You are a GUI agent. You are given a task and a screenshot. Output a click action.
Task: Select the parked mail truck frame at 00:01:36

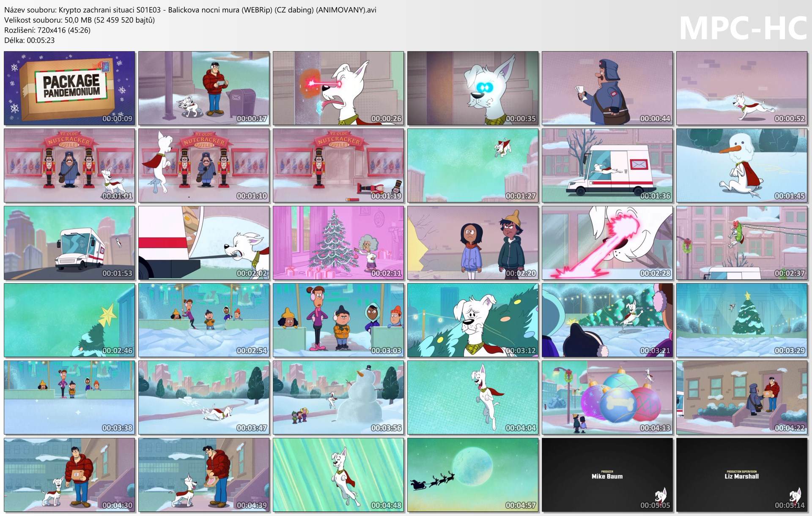pyautogui.click(x=607, y=166)
